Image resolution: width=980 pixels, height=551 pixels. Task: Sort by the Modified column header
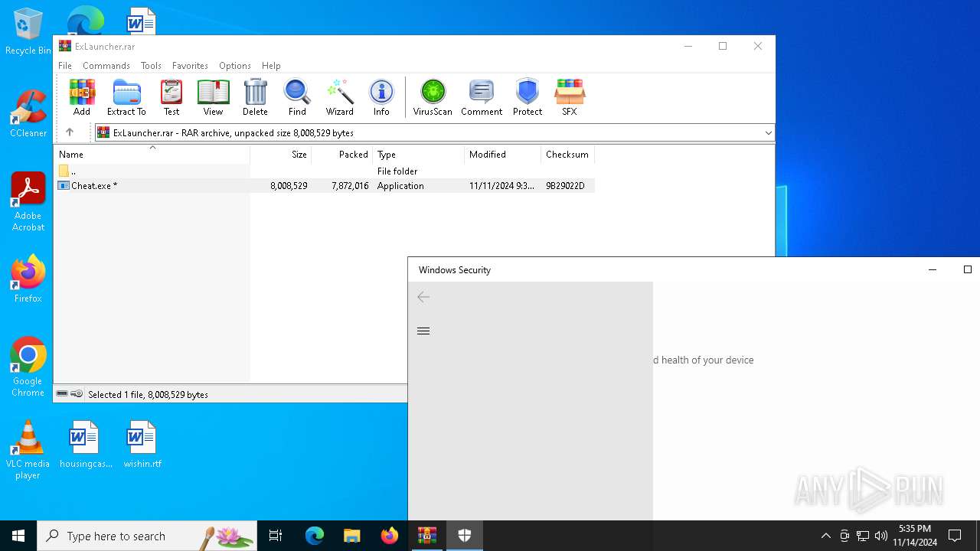502,155
